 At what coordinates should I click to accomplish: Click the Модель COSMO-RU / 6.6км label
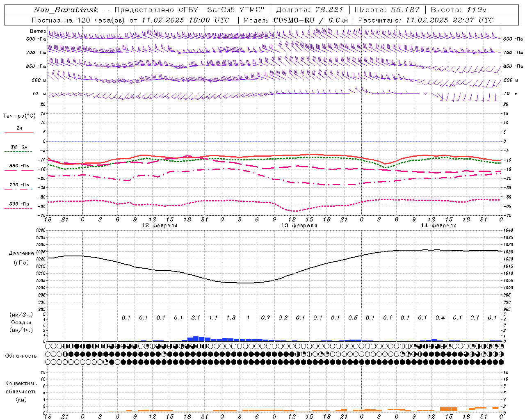295,20
